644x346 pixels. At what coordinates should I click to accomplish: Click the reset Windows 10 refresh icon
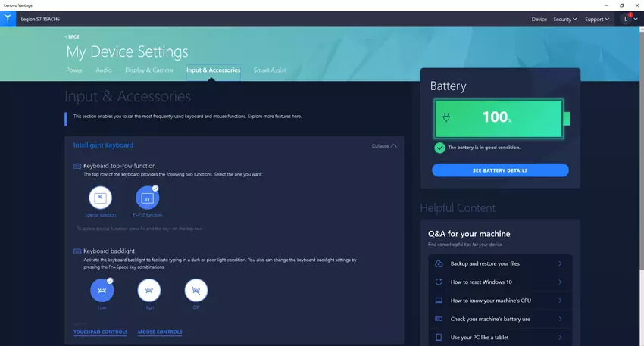point(439,282)
